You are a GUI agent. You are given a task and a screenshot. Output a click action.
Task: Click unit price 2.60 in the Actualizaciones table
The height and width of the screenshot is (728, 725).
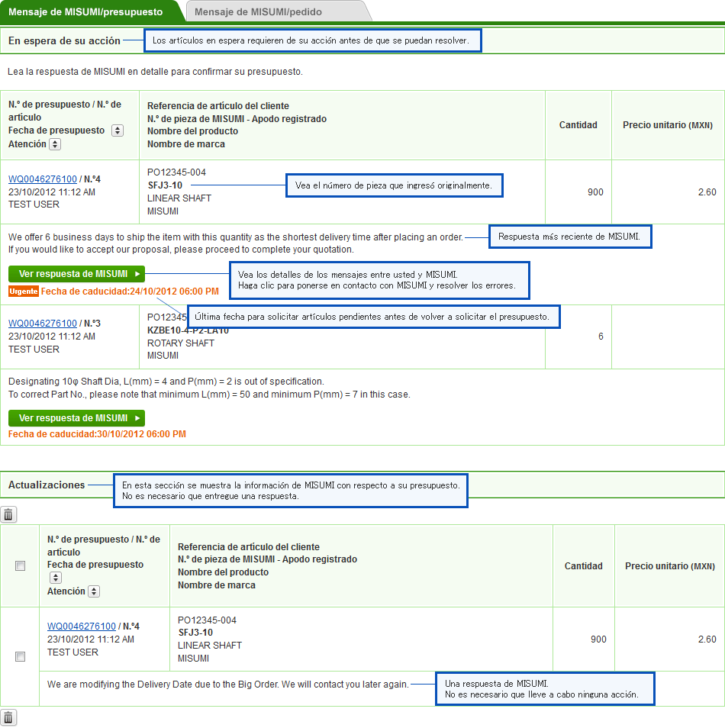707,639
